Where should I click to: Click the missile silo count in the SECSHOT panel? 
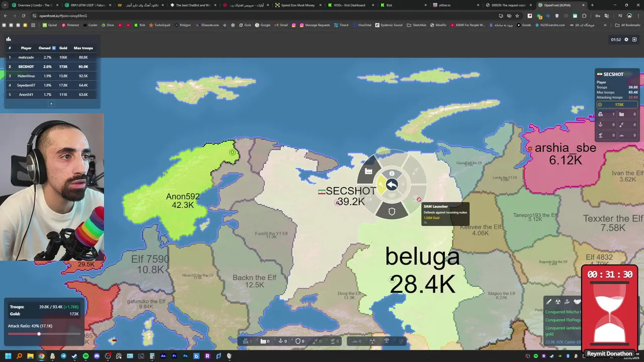[x=628, y=125]
